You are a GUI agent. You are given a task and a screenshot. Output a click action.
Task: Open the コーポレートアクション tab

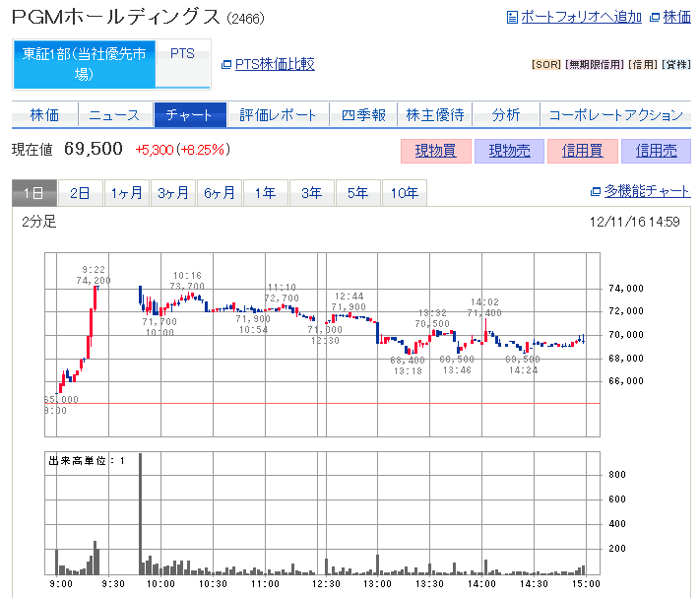615,115
